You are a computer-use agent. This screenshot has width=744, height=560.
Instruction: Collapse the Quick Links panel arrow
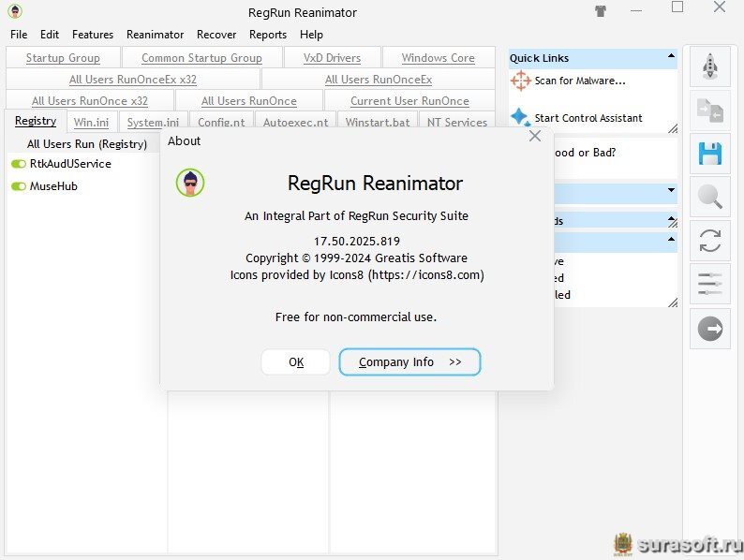tap(671, 56)
